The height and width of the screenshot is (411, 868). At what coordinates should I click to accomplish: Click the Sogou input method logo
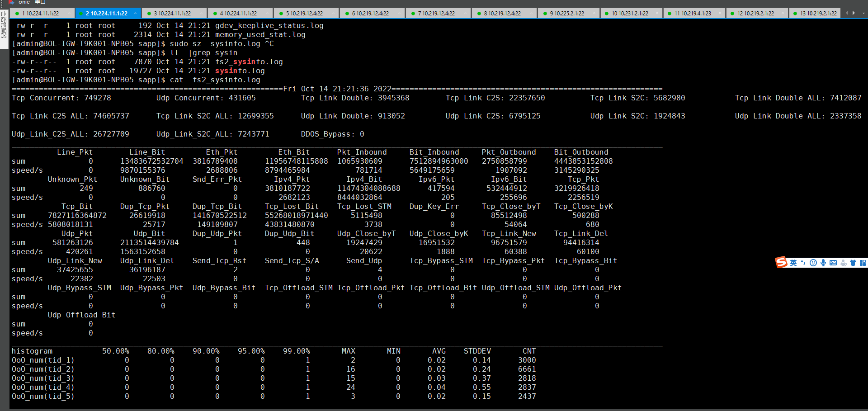tap(781, 262)
